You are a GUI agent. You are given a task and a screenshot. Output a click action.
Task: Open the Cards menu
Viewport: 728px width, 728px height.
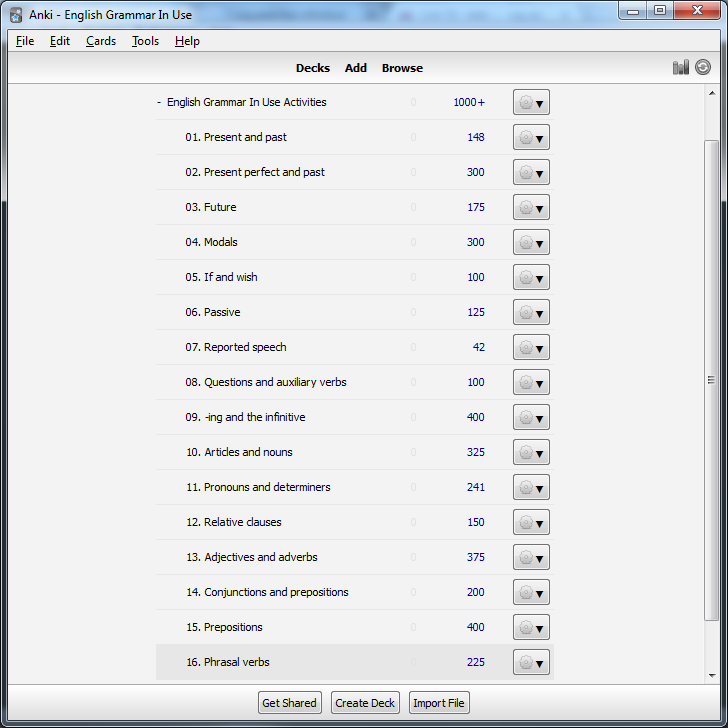coord(101,41)
